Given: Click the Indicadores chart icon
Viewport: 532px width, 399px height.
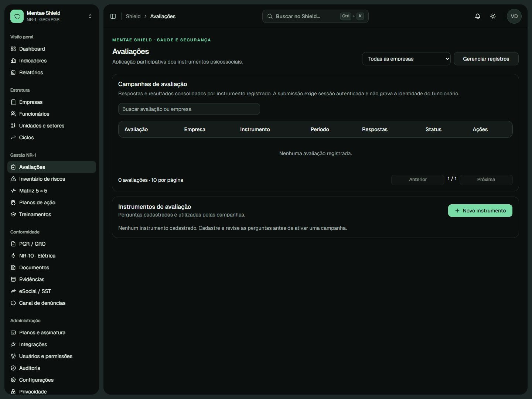Looking at the screenshot, I should coord(13,61).
